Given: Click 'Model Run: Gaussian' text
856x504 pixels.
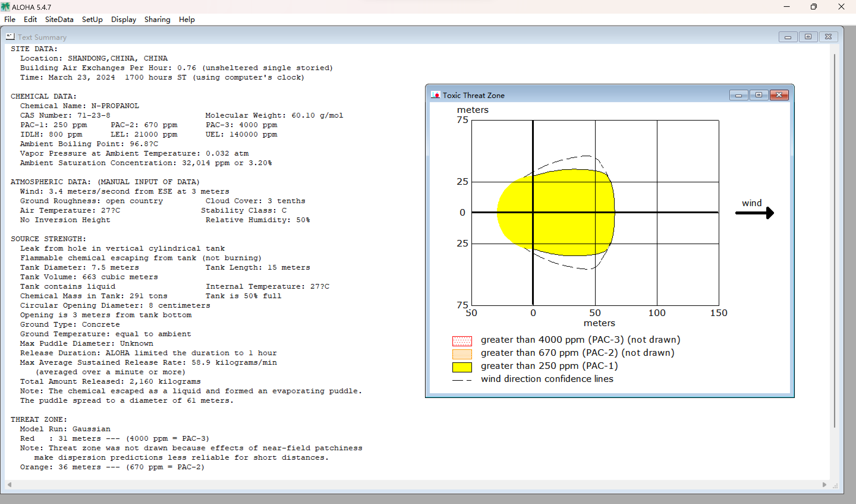Looking at the screenshot, I should coord(65,429).
